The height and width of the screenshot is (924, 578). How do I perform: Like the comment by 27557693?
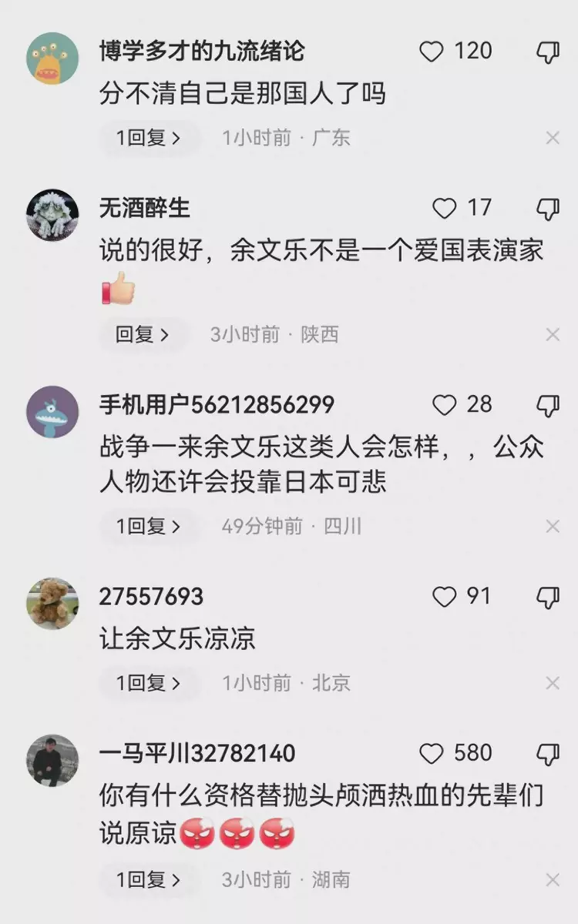pyautogui.click(x=444, y=597)
